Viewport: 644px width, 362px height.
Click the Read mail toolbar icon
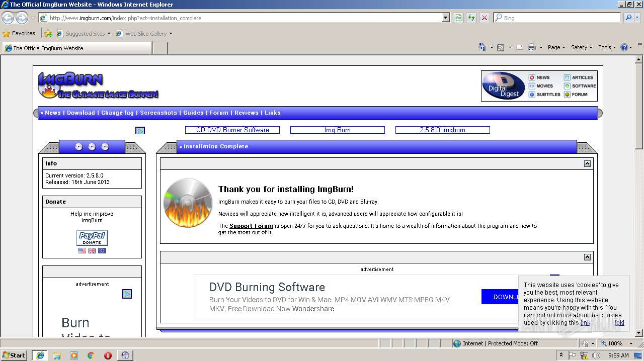[520, 47]
